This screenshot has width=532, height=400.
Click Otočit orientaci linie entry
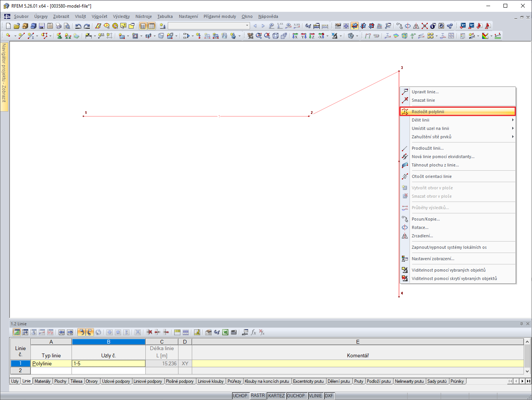(x=457, y=176)
